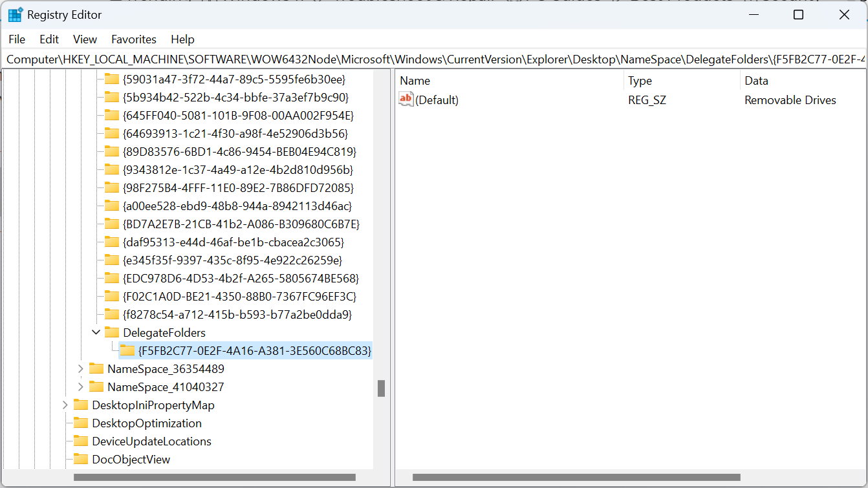Click the Name column header

tap(510, 81)
